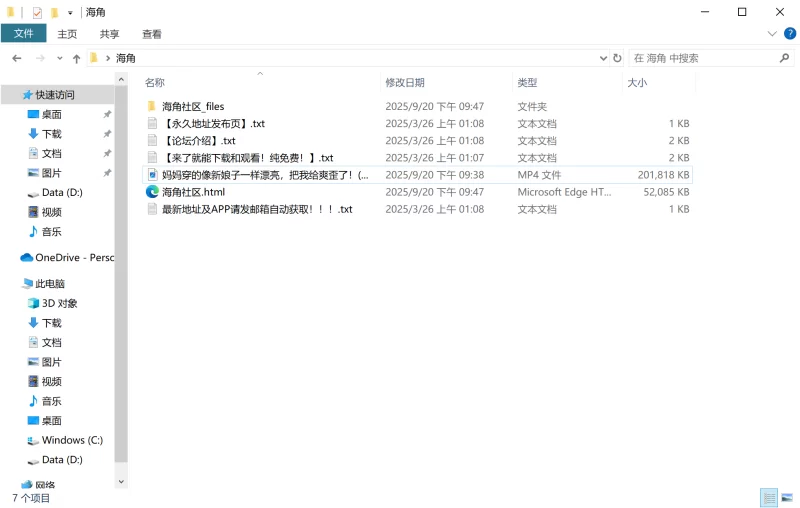Click the New Folder icon in title bar

pos(55,12)
